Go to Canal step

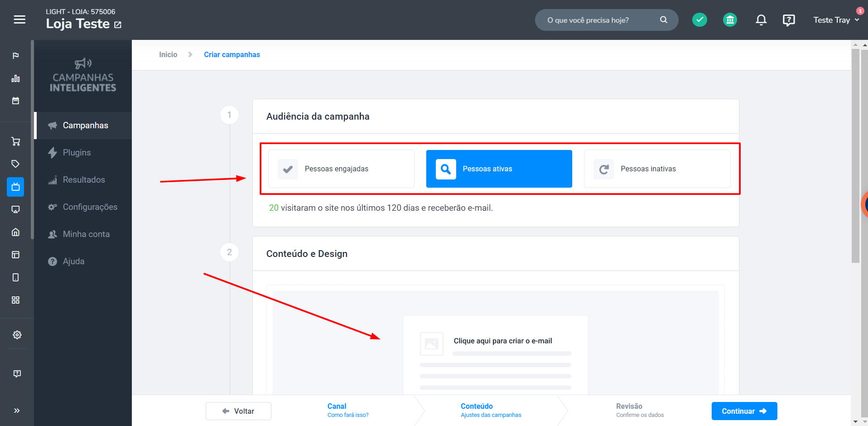348,410
